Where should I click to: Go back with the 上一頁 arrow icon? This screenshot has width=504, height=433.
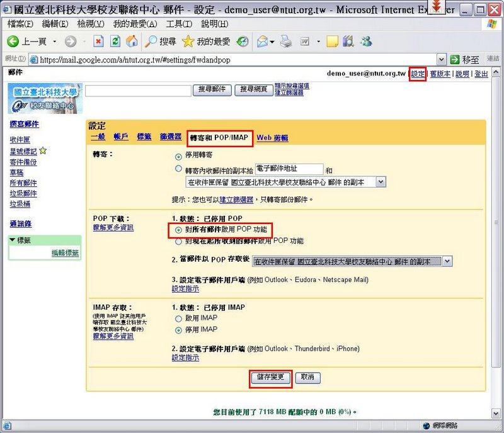pyautogui.click(x=13, y=41)
